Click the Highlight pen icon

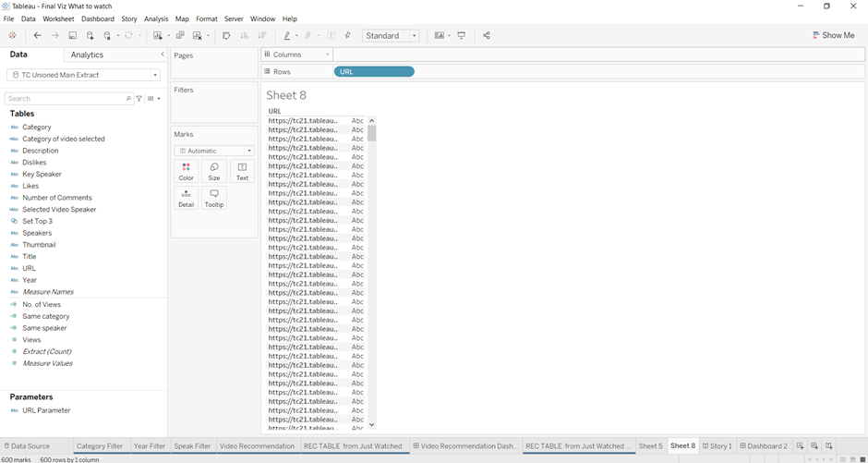287,35
